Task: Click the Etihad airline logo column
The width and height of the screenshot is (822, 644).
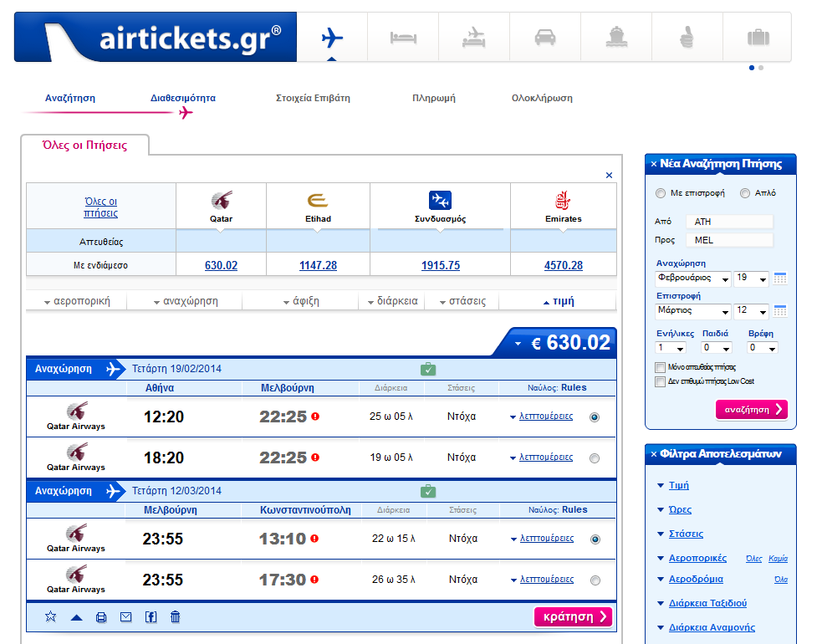Action: click(x=319, y=206)
